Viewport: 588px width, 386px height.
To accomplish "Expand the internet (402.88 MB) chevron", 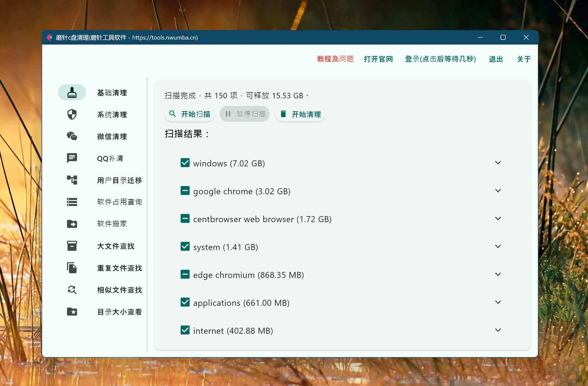I will [x=498, y=330].
